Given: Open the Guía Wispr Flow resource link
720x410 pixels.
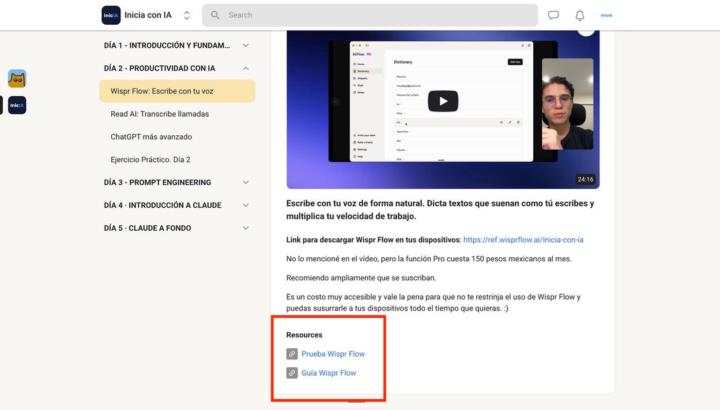Looking at the screenshot, I should [x=329, y=373].
